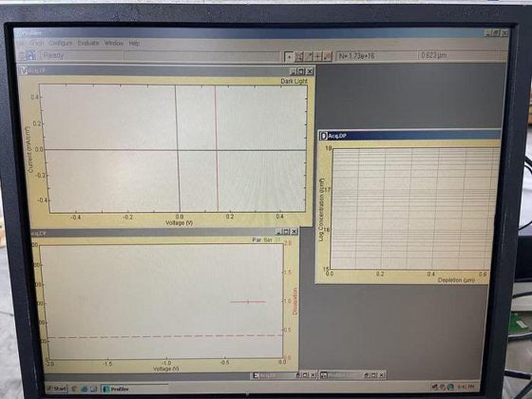Open the Help menu
Viewport: 532px width, 399px height.
[134, 44]
